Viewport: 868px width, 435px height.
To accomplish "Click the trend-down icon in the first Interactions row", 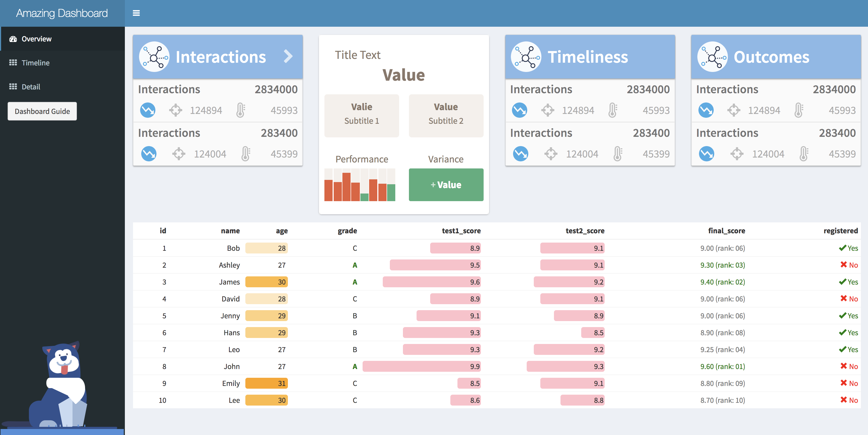I will (x=147, y=110).
